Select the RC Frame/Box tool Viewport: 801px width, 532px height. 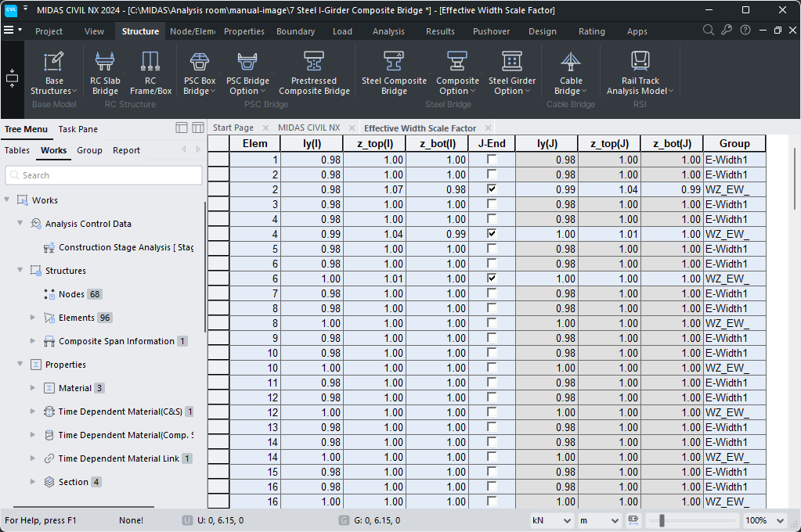point(150,70)
